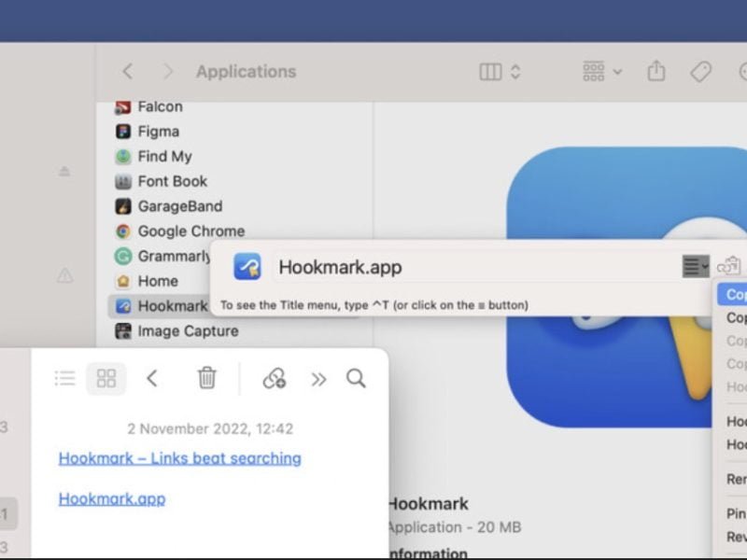Viewport: 747px width, 560px height.
Task: Open the Hookmark Title menu button
Action: coord(696,267)
